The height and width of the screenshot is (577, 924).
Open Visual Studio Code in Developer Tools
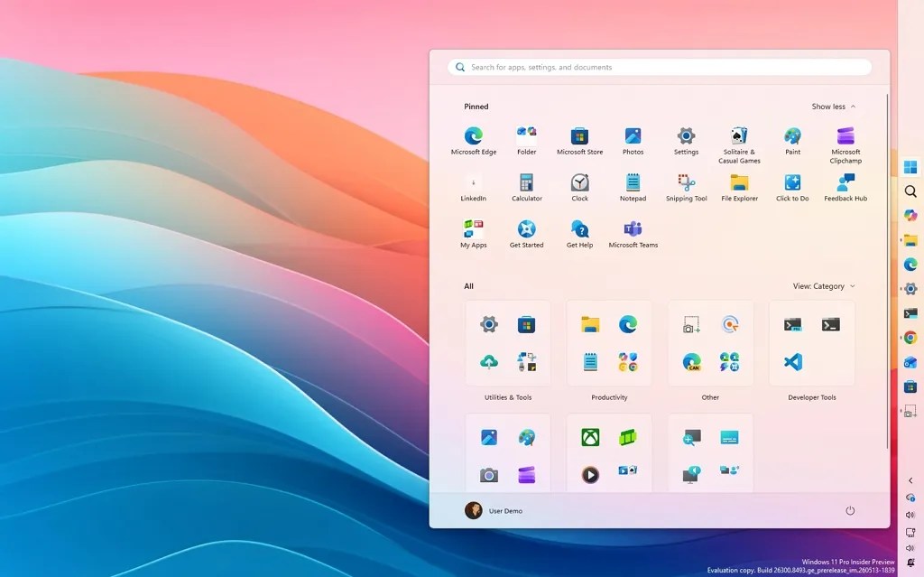(x=792, y=362)
